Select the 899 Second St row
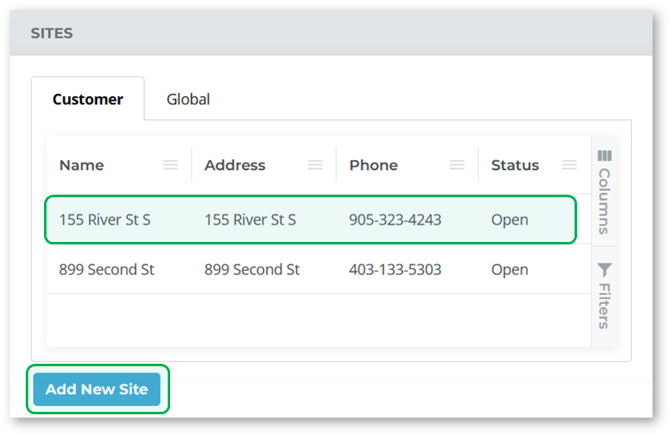 click(109, 269)
